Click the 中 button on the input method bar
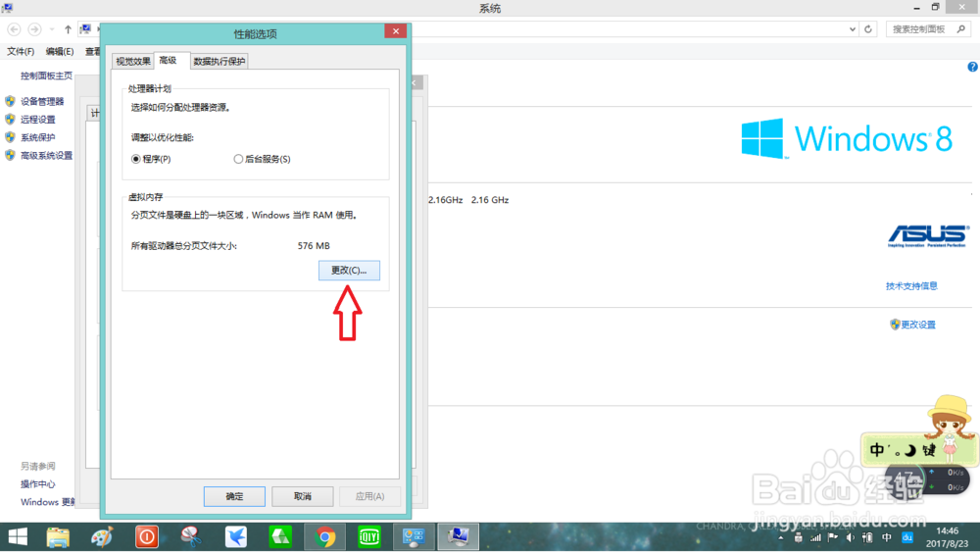 (x=877, y=450)
